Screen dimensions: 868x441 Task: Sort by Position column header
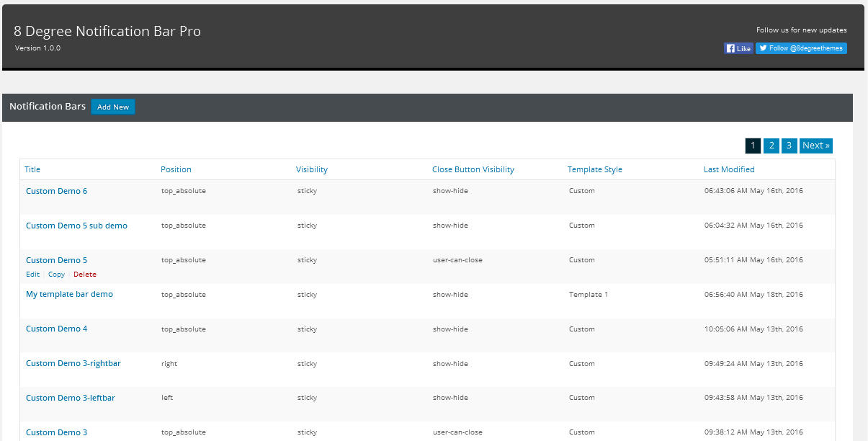[176, 169]
